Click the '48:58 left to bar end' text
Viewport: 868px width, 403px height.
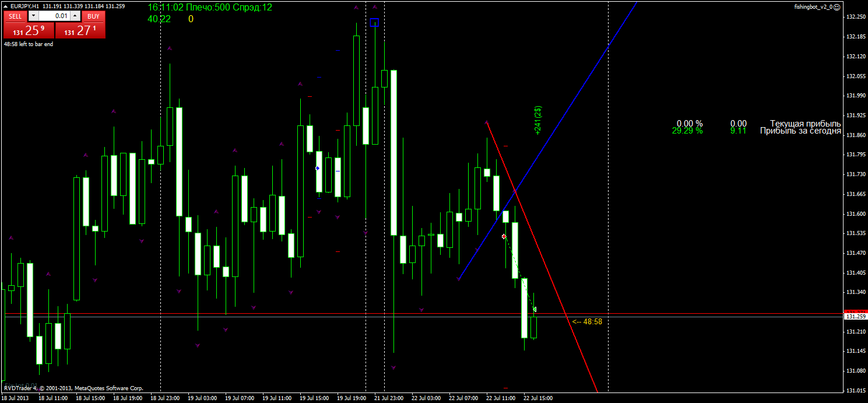click(29, 44)
